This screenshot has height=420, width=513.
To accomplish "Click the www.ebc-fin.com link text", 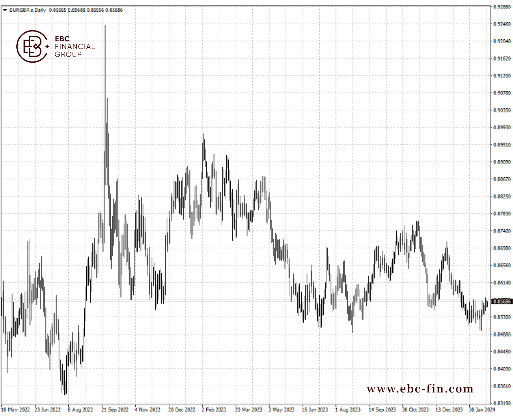I will pos(420,389).
